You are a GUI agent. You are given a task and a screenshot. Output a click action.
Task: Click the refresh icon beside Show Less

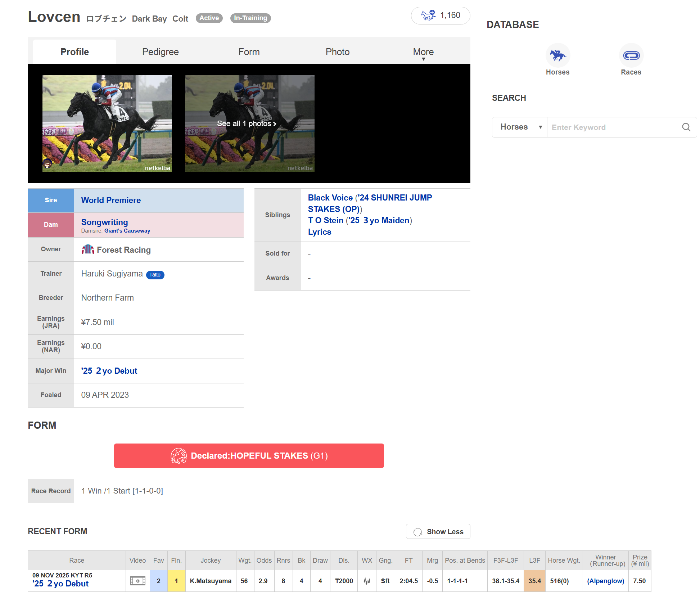417,532
